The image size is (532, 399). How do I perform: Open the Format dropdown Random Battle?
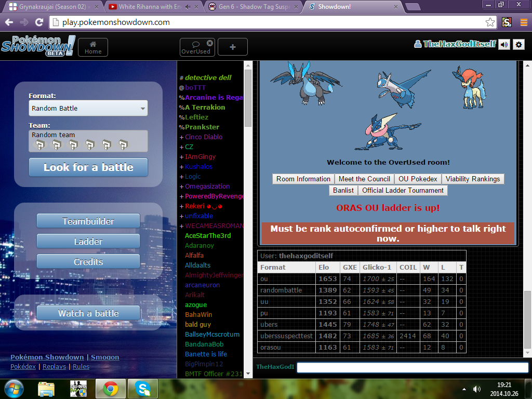pos(88,108)
